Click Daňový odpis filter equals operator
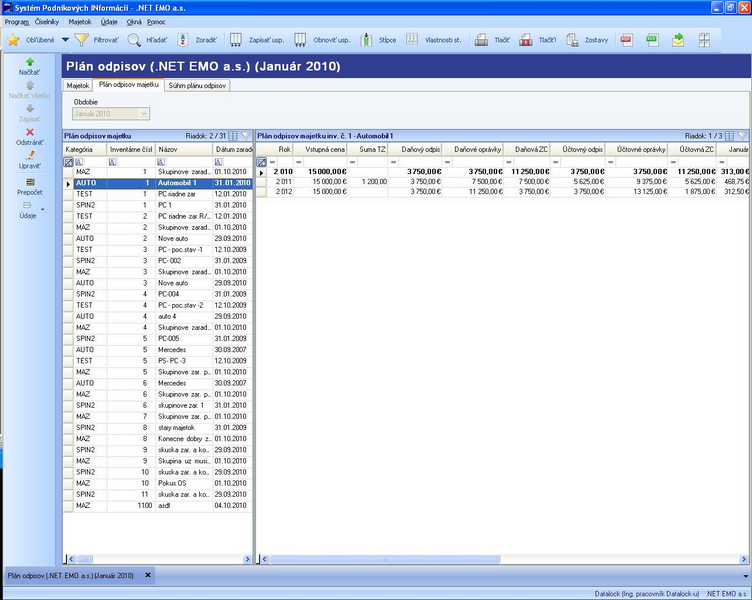The width and height of the screenshot is (752, 600). 393,162
